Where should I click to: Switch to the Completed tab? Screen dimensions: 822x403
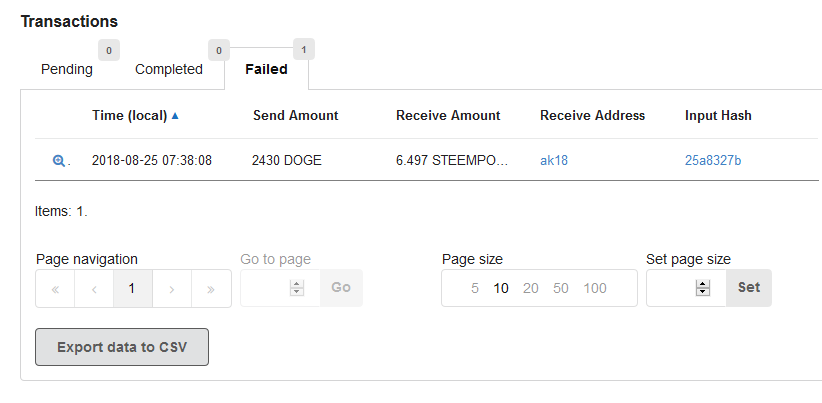pyautogui.click(x=169, y=69)
